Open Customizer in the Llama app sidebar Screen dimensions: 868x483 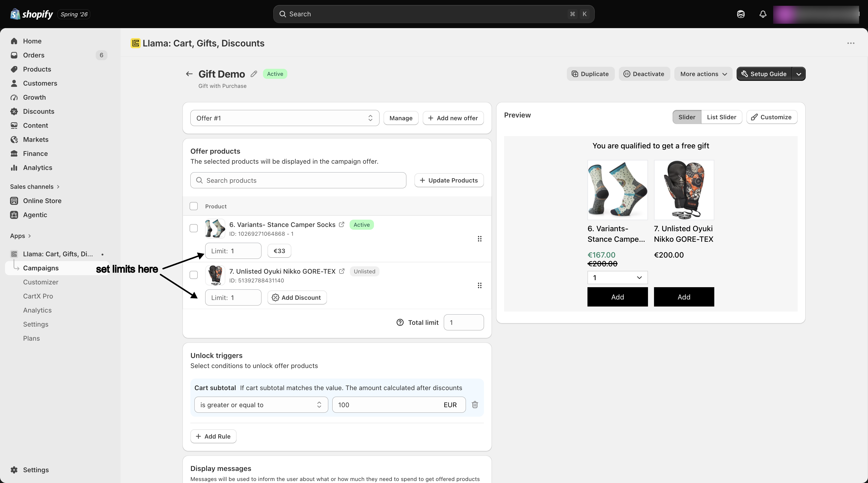click(41, 282)
